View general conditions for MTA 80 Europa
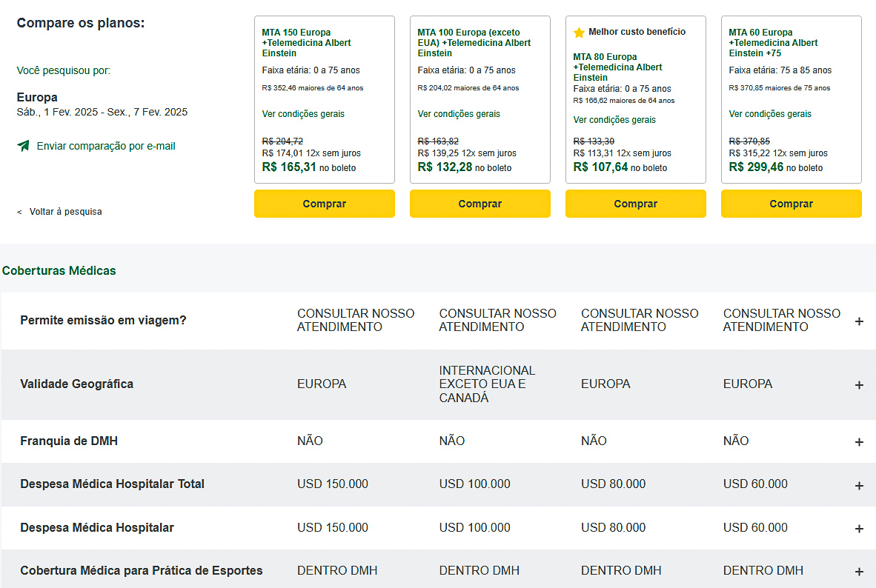 click(x=614, y=120)
